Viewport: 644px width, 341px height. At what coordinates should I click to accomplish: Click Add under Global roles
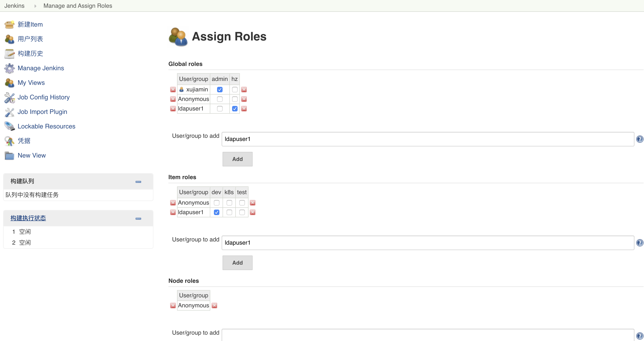coord(237,159)
